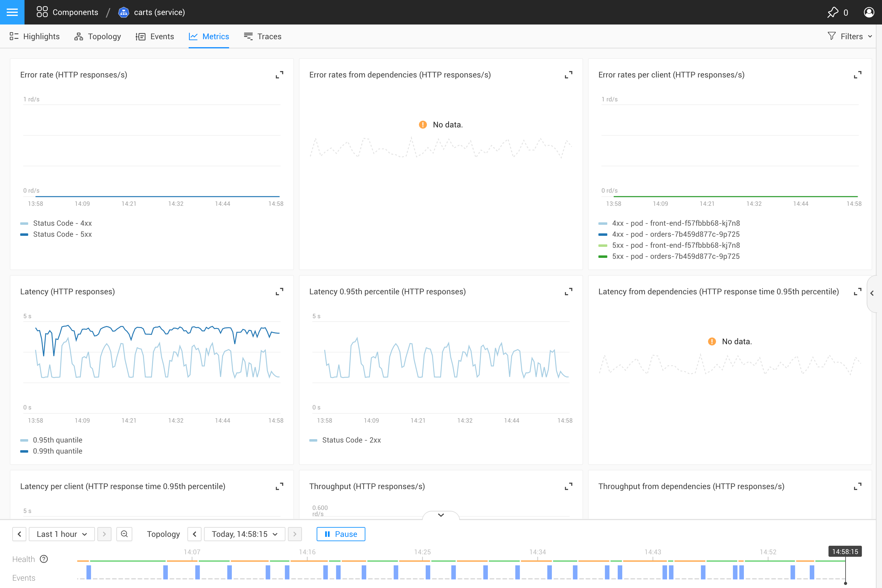The image size is (882, 588).
Task: Click the 14:58:15 playhead marker on the timeline
Action: (845, 551)
